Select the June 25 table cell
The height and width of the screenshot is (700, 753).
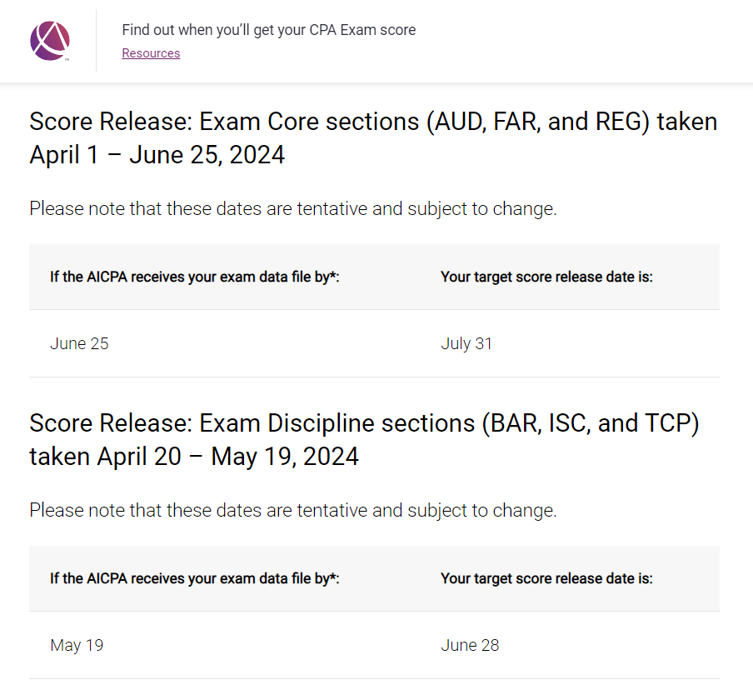point(79,343)
